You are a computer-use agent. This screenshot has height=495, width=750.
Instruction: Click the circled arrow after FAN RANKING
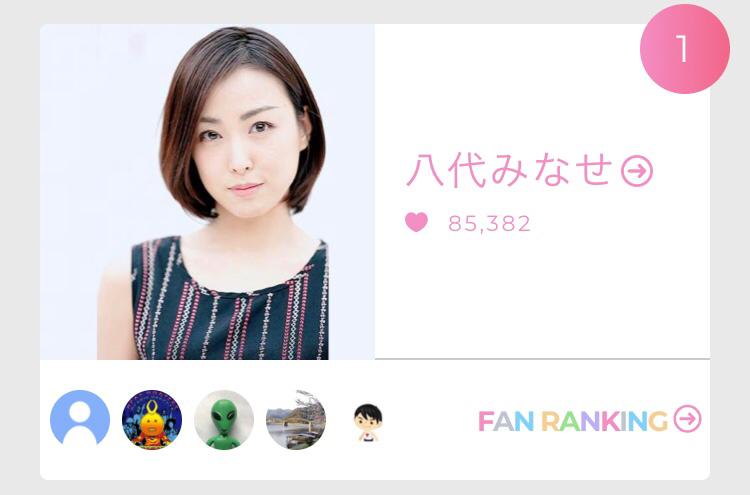tap(687, 419)
